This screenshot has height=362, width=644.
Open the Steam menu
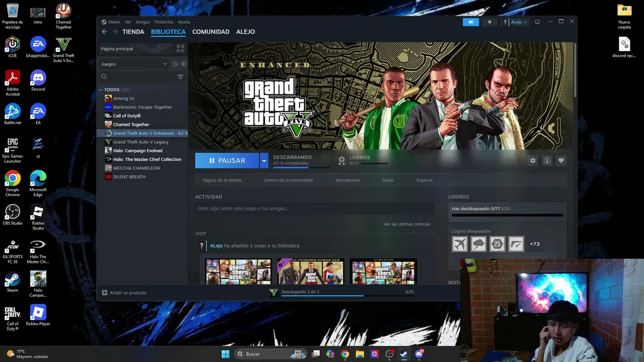click(114, 22)
